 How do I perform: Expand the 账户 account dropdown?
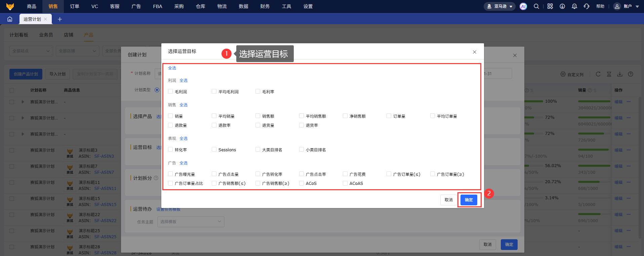[627, 6]
